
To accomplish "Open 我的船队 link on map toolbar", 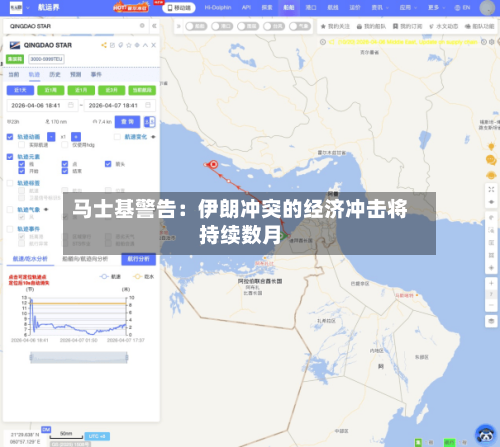I will (371, 26).
